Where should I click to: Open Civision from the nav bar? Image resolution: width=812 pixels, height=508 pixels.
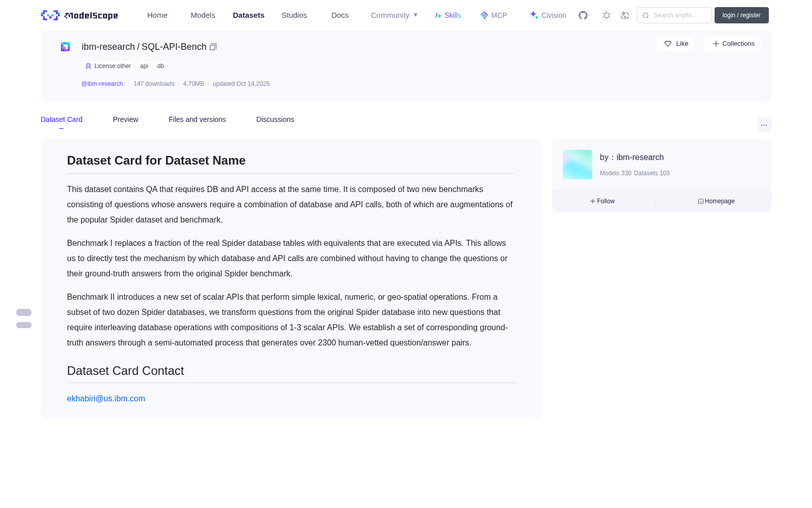tap(548, 15)
